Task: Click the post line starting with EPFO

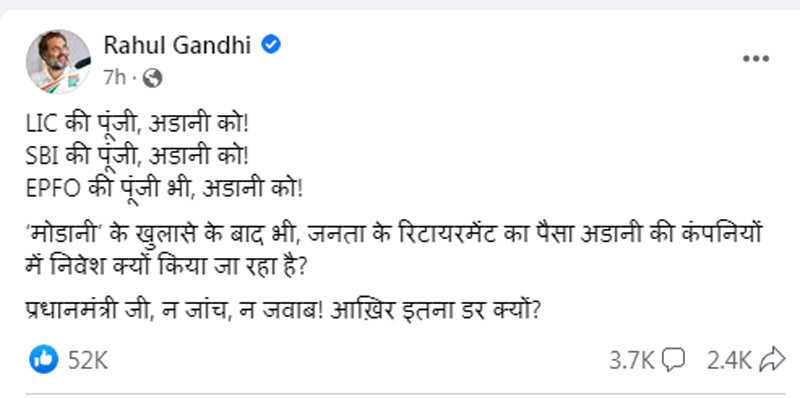Action: point(164,189)
